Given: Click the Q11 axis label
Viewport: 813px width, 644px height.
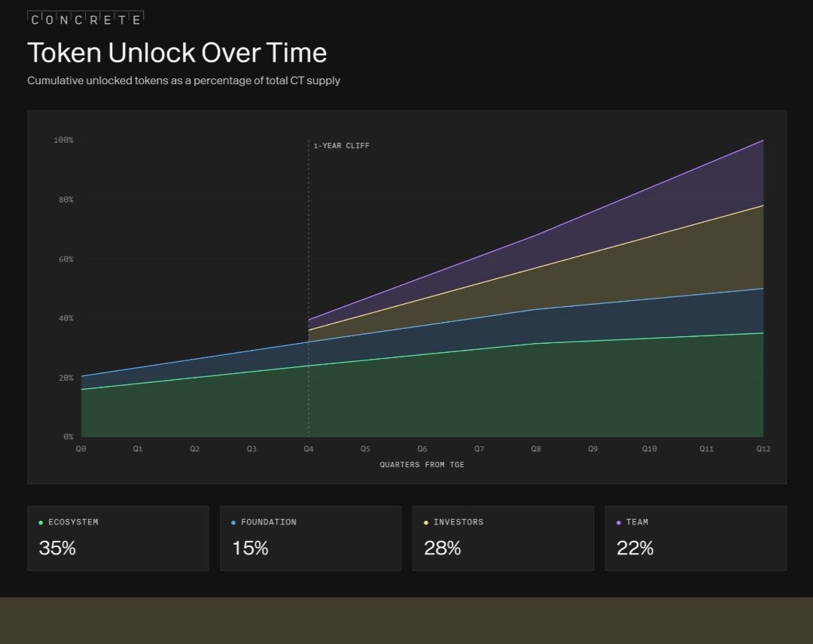Looking at the screenshot, I should pyautogui.click(x=706, y=448).
